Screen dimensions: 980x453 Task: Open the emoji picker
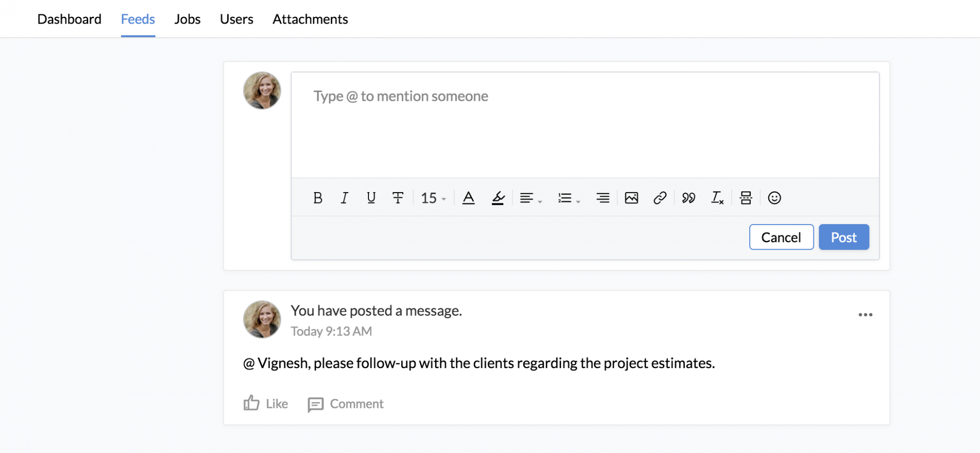pos(774,198)
